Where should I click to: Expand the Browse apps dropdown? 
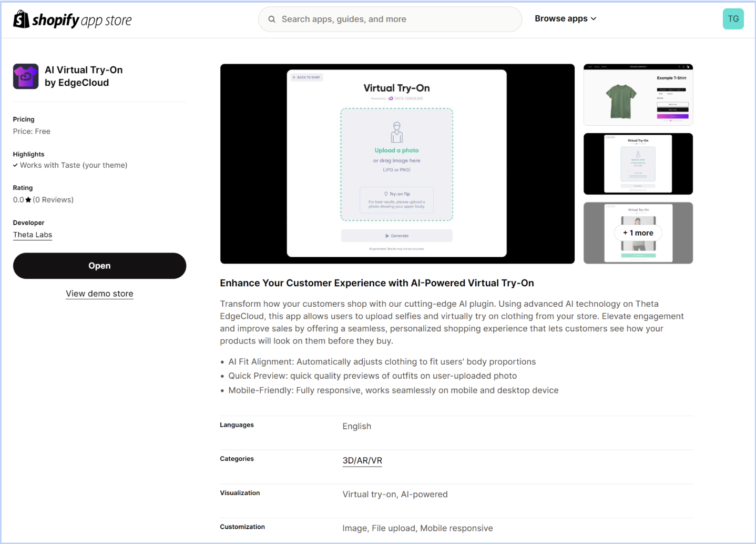565,18
